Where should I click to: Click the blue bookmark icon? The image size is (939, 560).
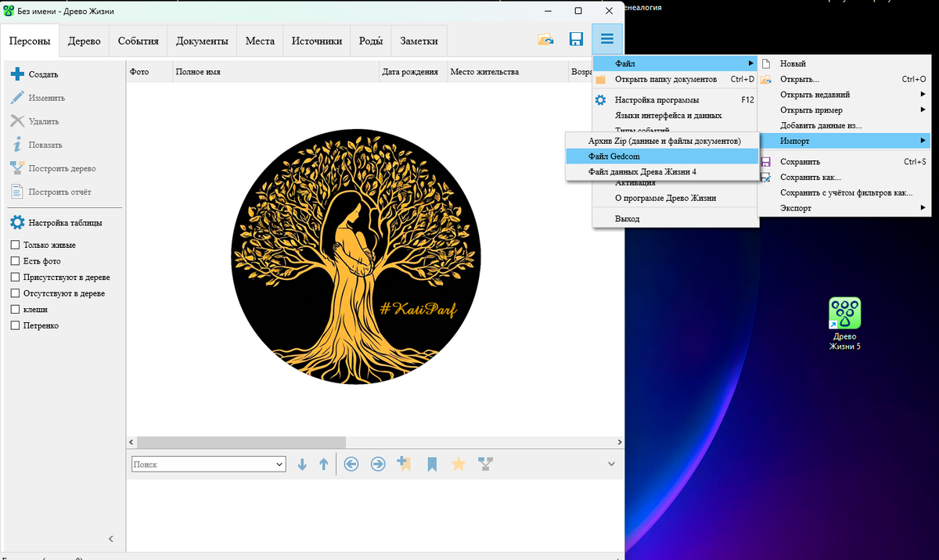431,465
